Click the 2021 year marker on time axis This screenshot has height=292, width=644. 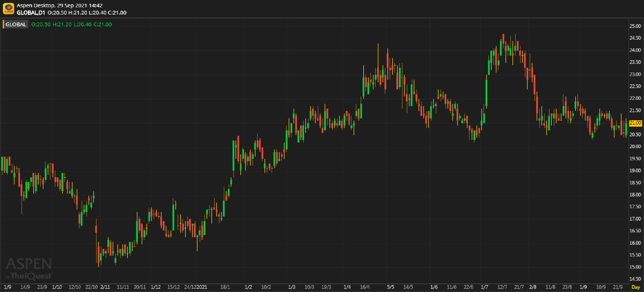(x=202, y=288)
